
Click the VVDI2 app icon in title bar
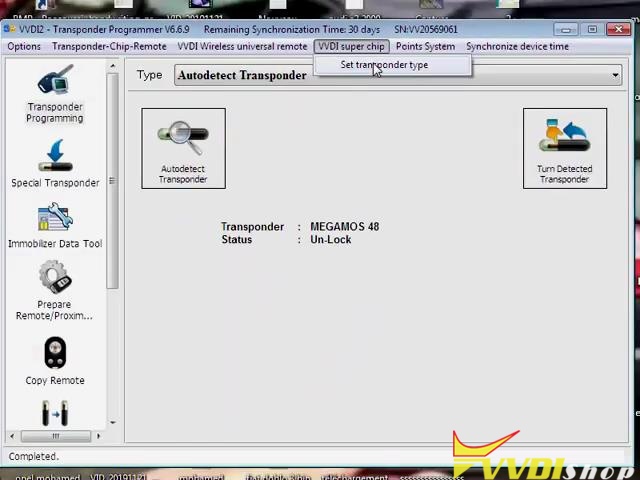(9, 29)
